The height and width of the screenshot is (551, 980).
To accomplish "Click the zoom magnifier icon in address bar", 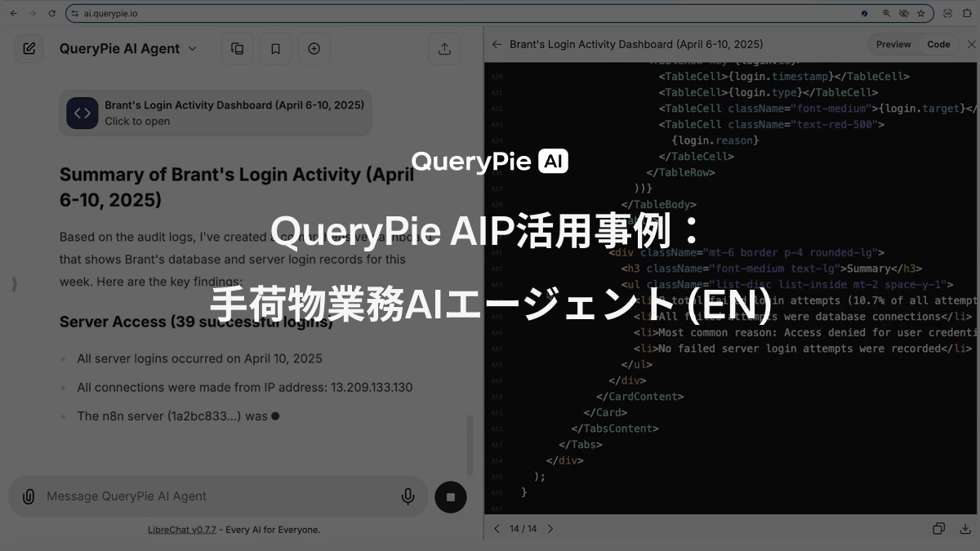I will (886, 13).
